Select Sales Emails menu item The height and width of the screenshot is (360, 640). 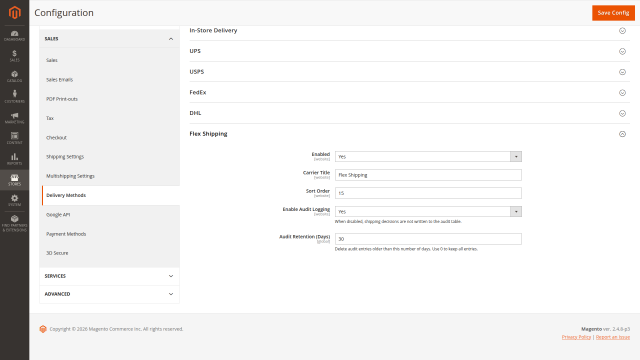(60, 80)
